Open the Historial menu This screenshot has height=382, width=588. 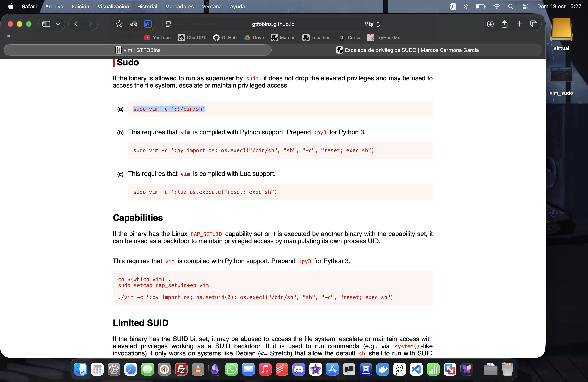(147, 7)
